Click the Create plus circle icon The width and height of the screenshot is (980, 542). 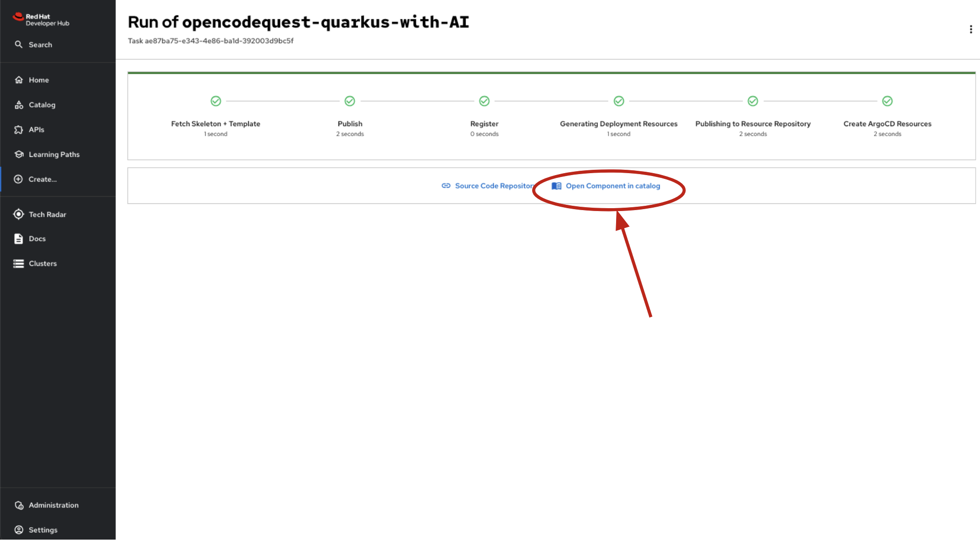18,179
